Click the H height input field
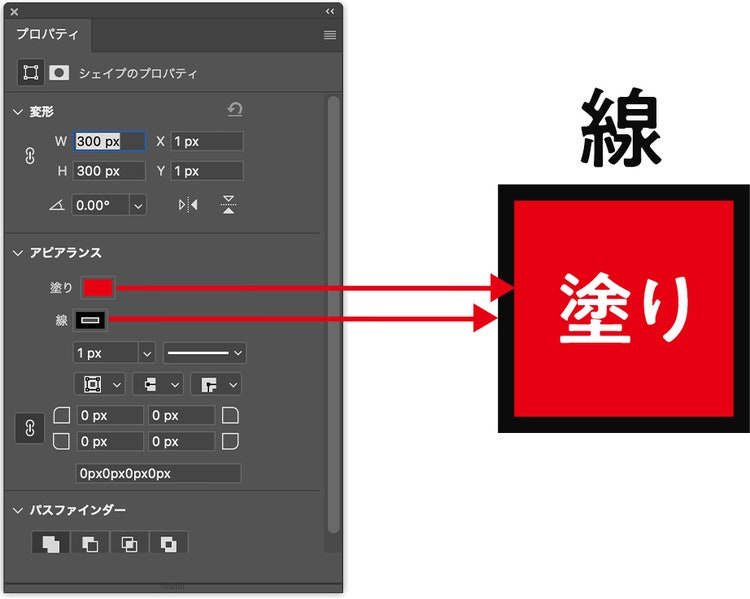This screenshot has height=599, width=750. click(x=109, y=171)
